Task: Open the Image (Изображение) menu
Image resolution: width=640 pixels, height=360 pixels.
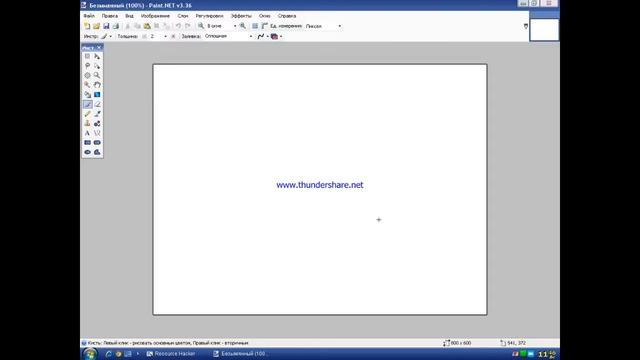Action: tap(155, 16)
